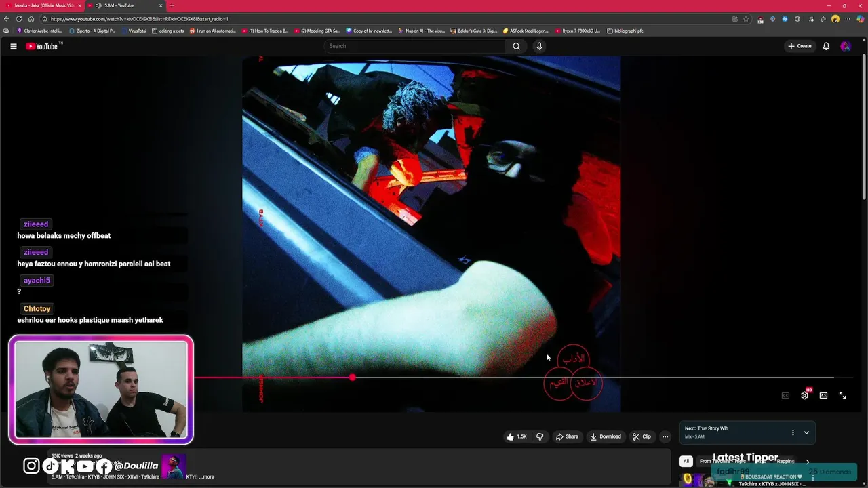The width and height of the screenshot is (868, 488).
Task: Toggle closed captions on player
Action: click(x=785, y=395)
